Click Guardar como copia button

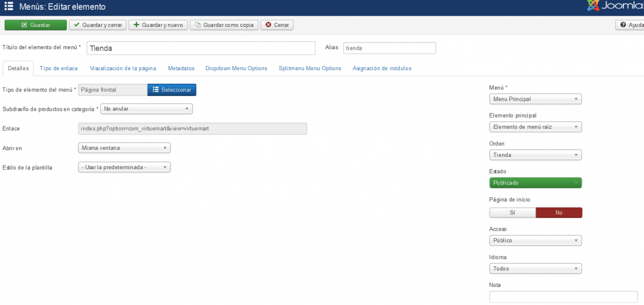tap(224, 25)
